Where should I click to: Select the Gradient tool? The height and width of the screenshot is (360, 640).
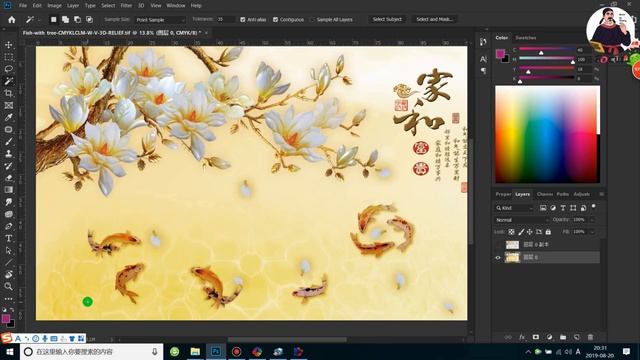[9, 190]
